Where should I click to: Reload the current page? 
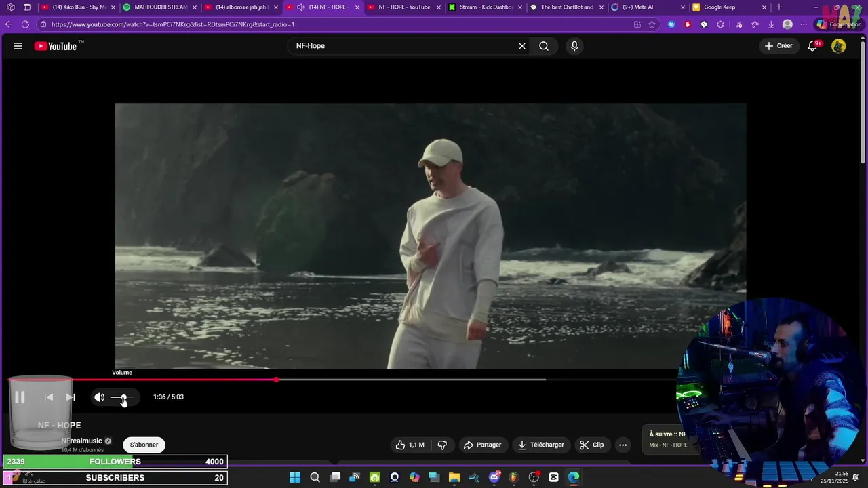25,24
